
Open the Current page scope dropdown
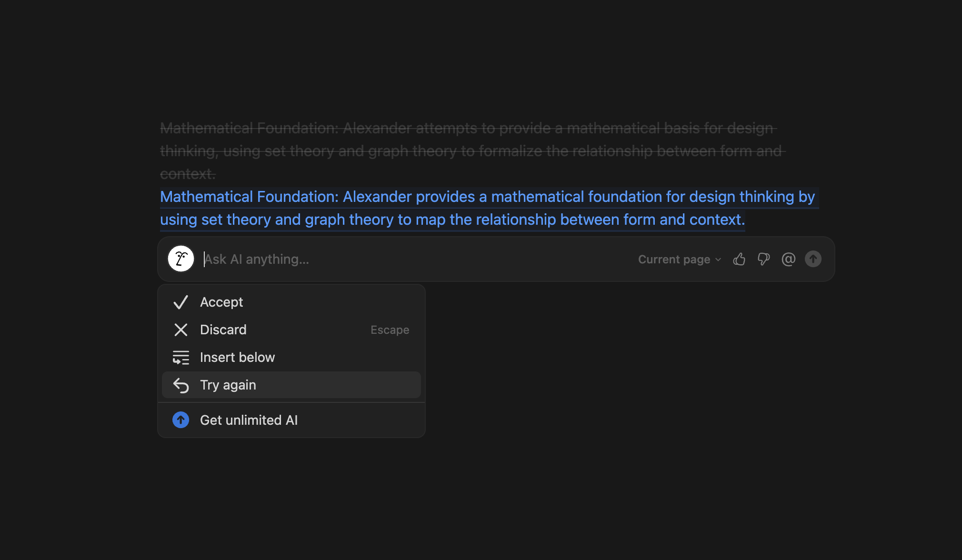tap(674, 260)
